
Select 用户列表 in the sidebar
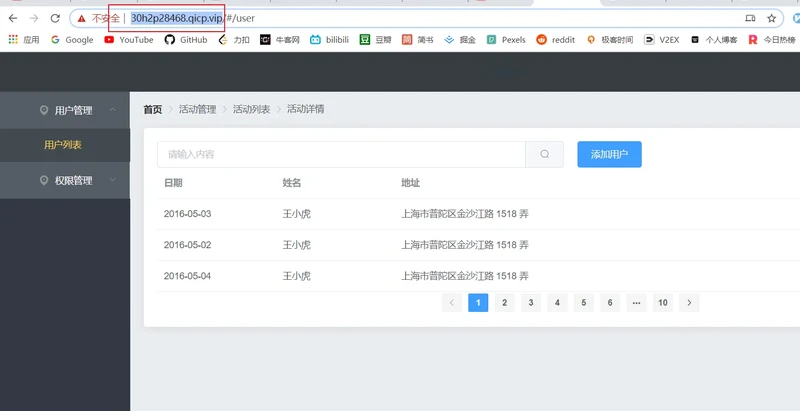[63, 145]
